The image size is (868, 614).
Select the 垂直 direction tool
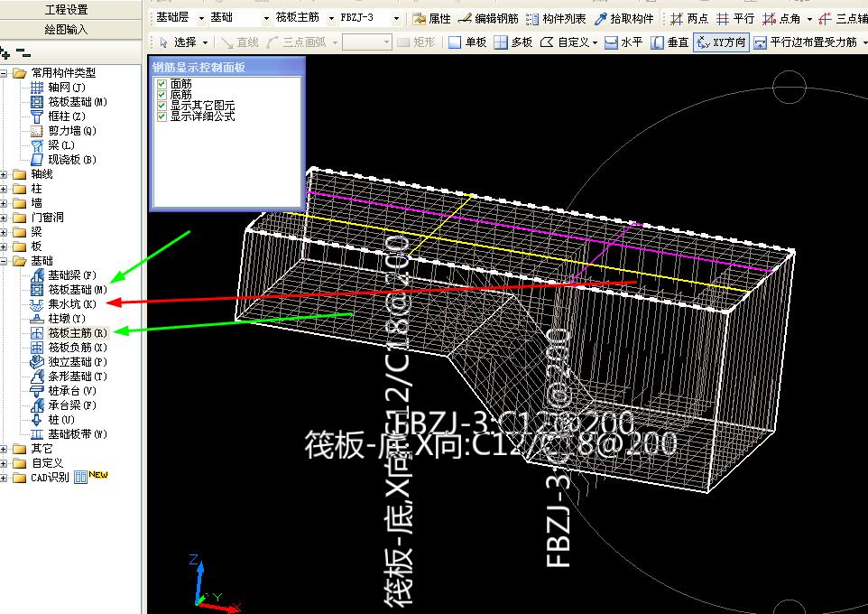point(669,42)
